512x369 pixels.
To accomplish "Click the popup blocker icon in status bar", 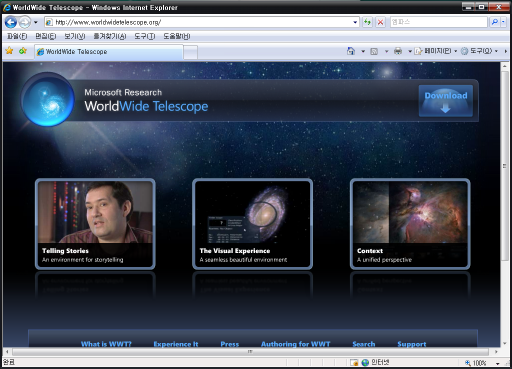I will (354, 362).
